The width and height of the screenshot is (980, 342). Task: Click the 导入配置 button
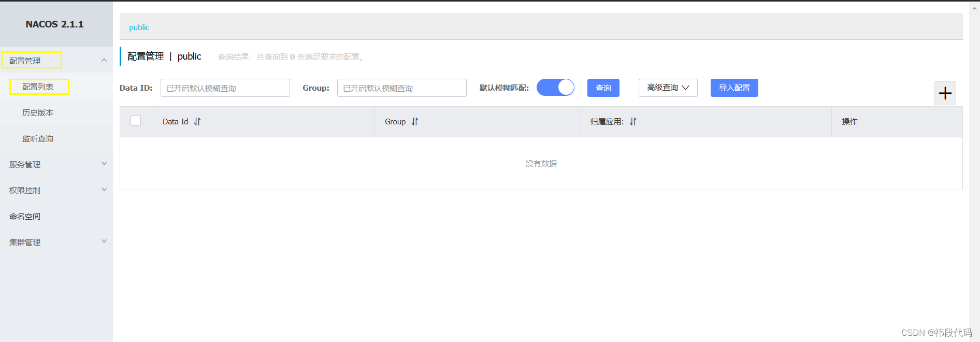(734, 88)
